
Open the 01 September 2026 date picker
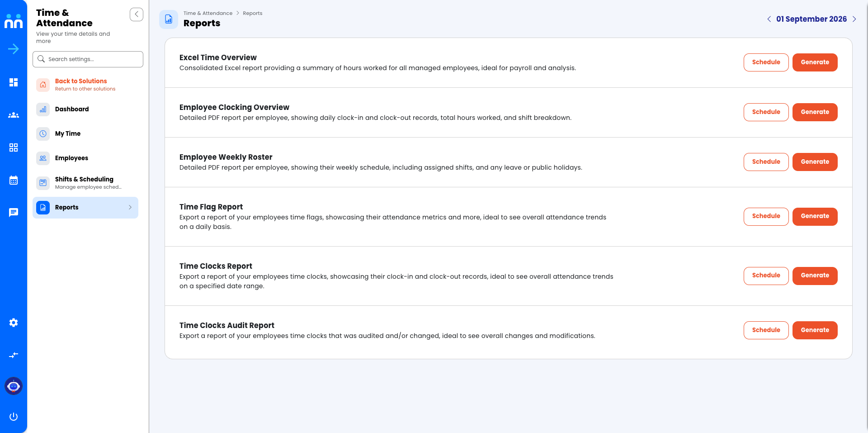pyautogui.click(x=811, y=19)
